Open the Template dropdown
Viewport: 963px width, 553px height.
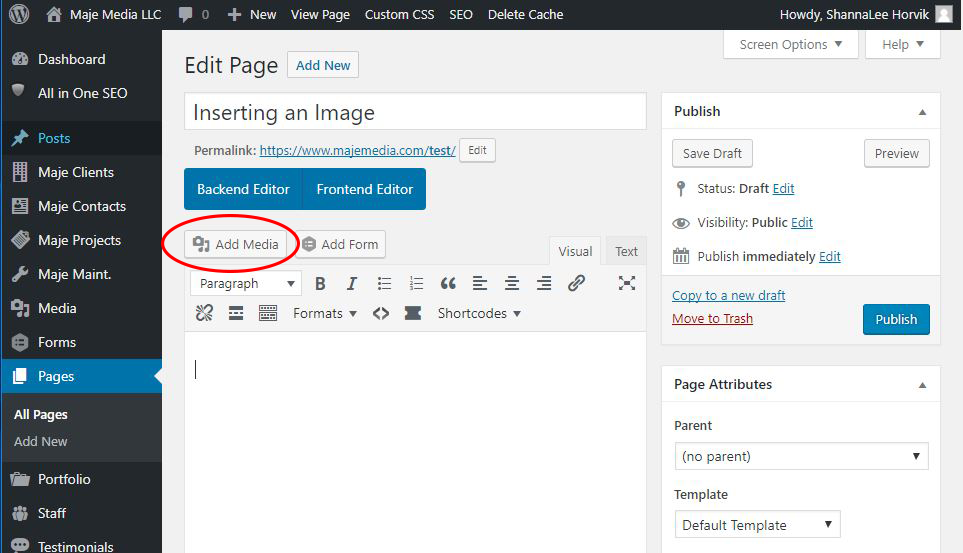click(x=757, y=525)
